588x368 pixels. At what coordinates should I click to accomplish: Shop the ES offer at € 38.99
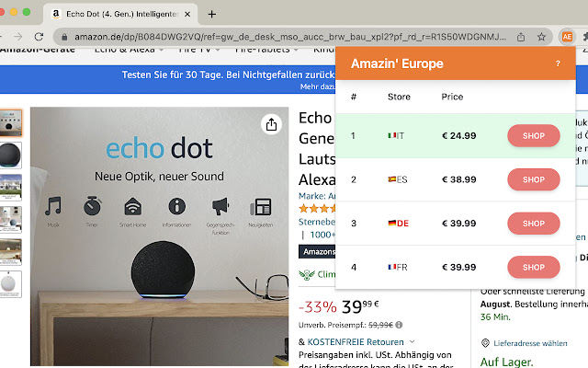(533, 179)
